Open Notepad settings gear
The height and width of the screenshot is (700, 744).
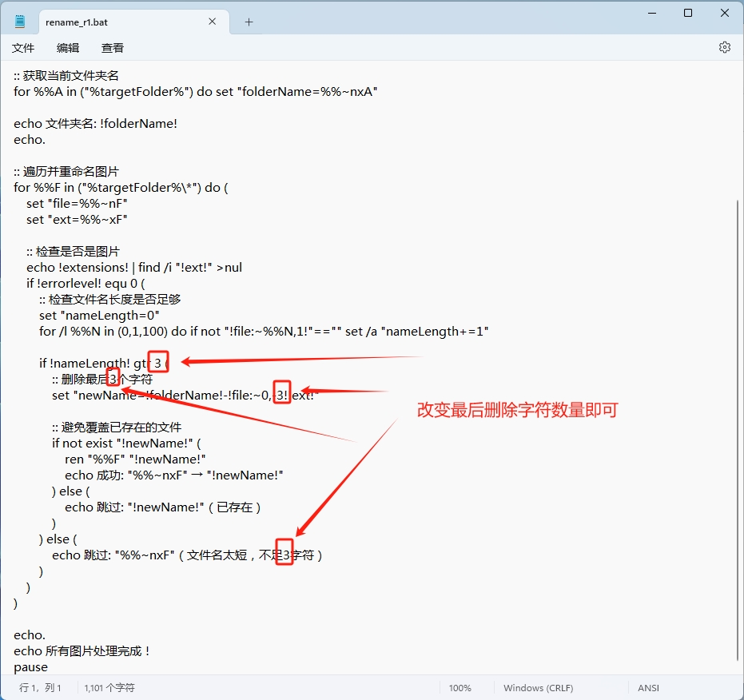724,47
